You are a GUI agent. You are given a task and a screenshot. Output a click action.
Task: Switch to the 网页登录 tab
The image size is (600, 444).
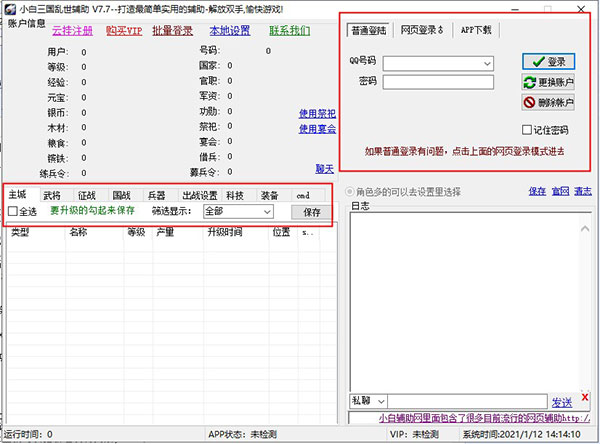pos(421,30)
